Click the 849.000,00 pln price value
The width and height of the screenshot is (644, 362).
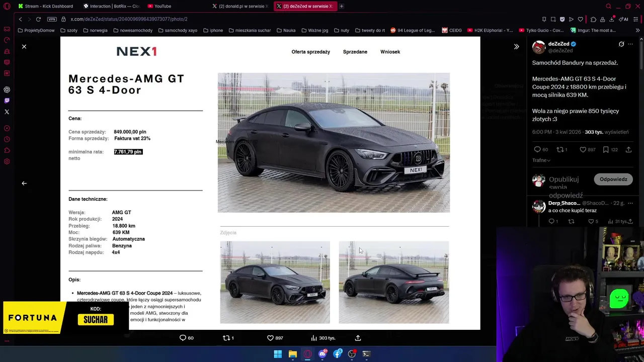[130, 132]
